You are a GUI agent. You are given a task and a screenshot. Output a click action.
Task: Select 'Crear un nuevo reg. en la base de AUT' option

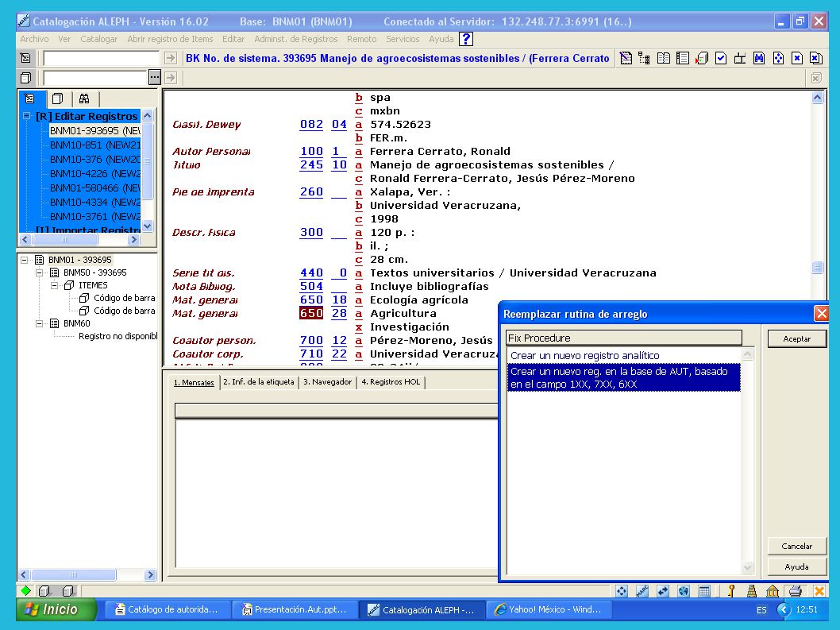tap(623, 377)
